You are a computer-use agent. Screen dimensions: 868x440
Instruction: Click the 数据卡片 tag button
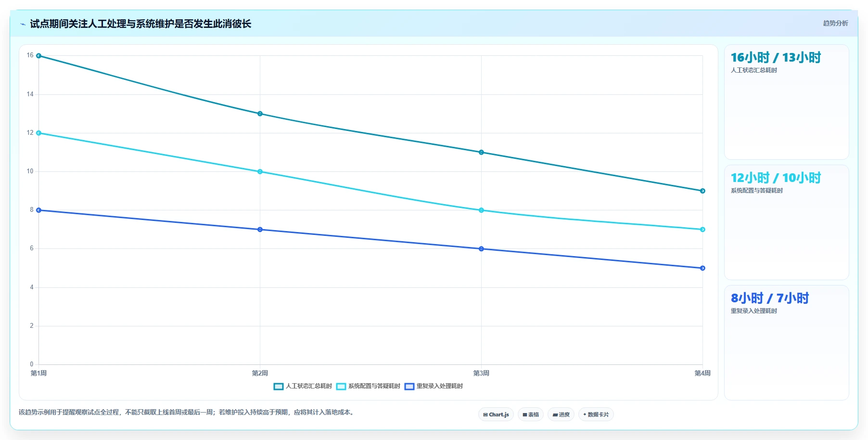[x=596, y=414]
